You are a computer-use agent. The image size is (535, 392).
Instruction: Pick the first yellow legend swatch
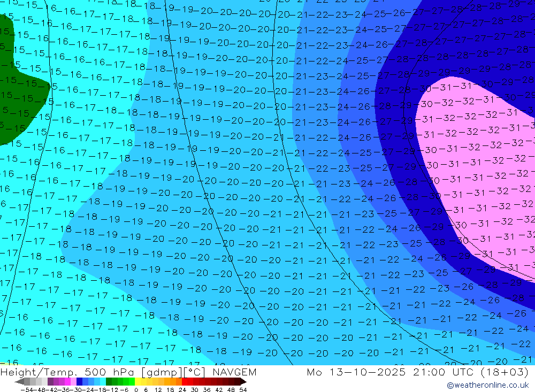point(137,381)
